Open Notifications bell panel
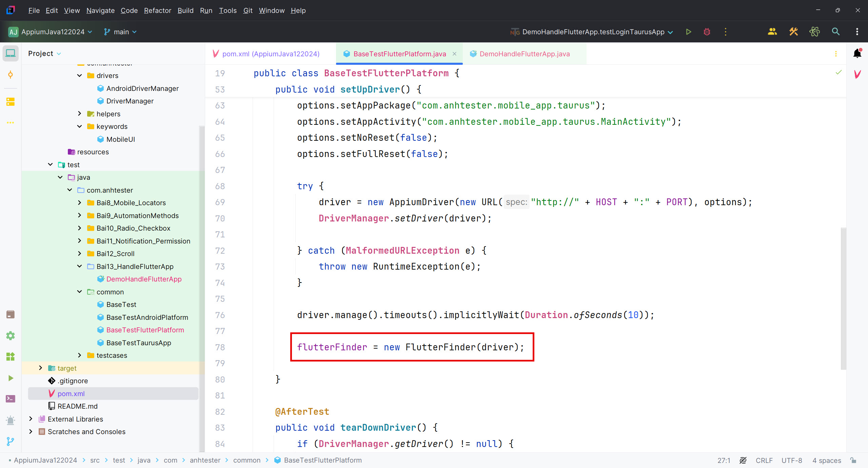The image size is (868, 468). (857, 53)
